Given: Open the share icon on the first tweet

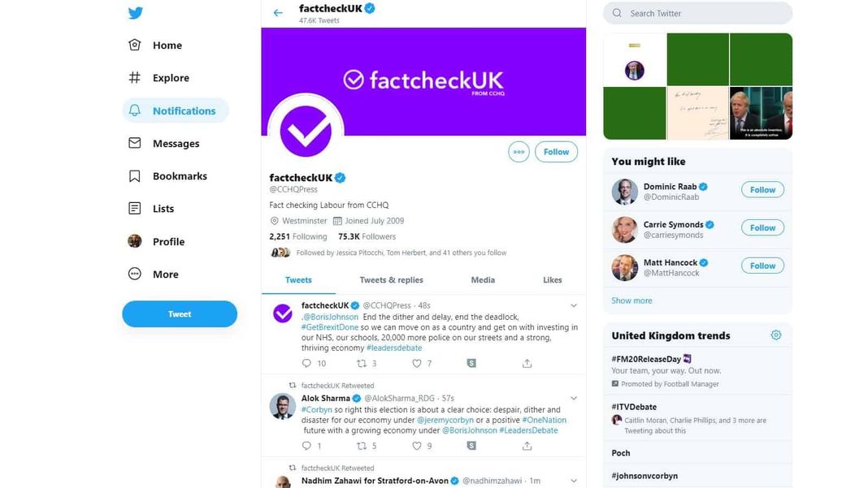Looking at the screenshot, I should [527, 363].
